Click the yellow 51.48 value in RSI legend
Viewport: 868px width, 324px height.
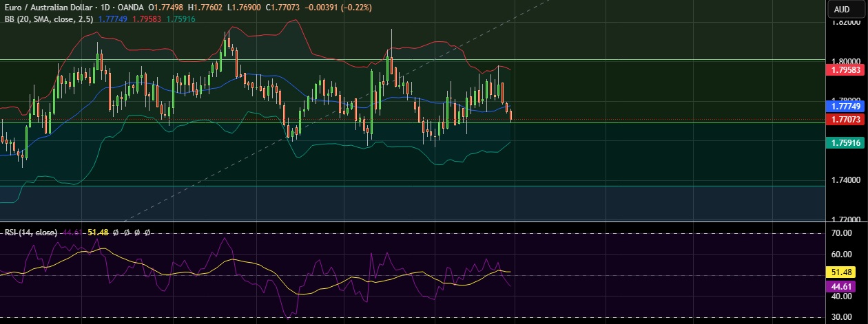(99, 233)
